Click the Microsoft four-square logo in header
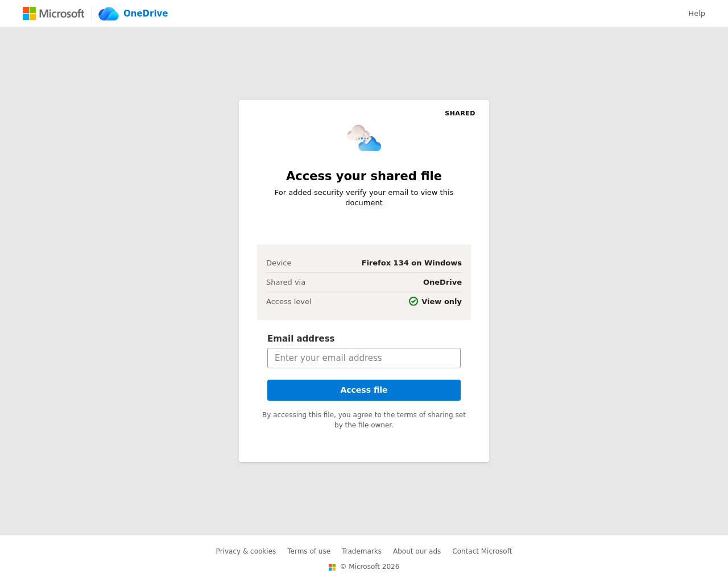This screenshot has height=582, width=728. pyautogui.click(x=29, y=13)
